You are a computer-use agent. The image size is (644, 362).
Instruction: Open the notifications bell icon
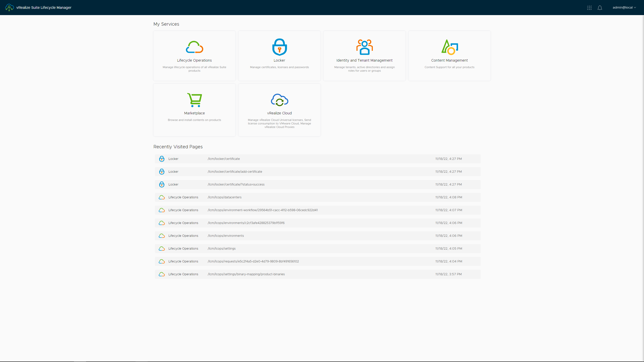click(x=600, y=8)
